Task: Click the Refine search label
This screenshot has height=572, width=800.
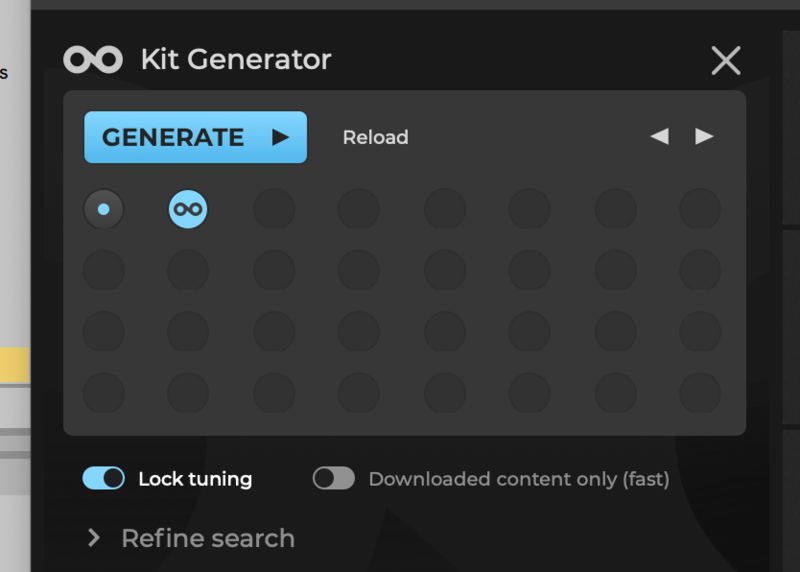Action: click(208, 538)
